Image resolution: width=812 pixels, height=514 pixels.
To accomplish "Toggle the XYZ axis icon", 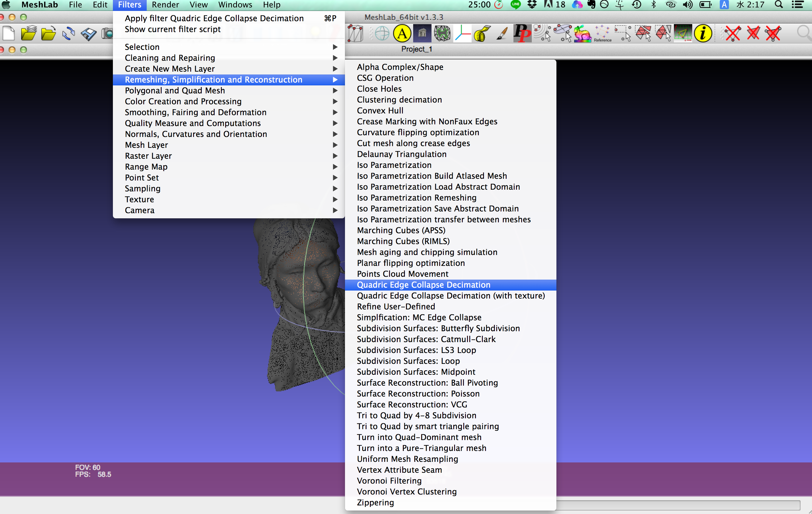I will [462, 34].
